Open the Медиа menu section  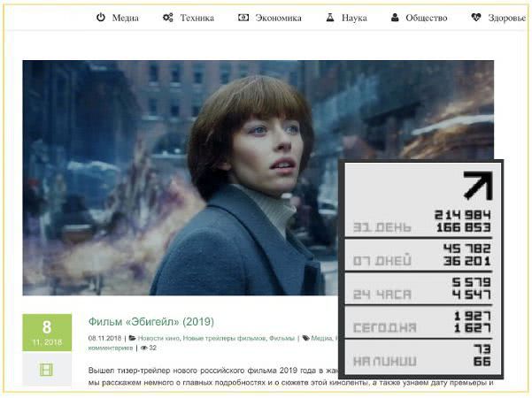pyautogui.click(x=125, y=17)
